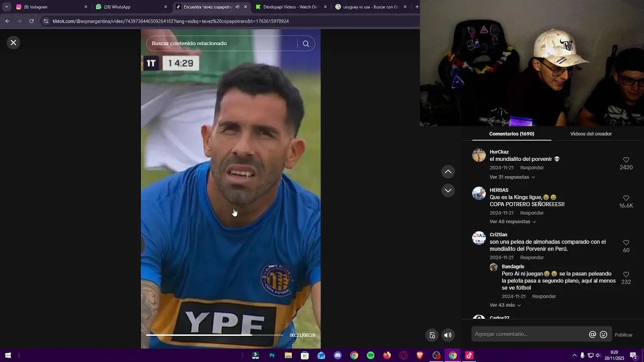Open Photoshop from the taskbar
Image resolution: width=644 pixels, height=362 pixels.
272,355
